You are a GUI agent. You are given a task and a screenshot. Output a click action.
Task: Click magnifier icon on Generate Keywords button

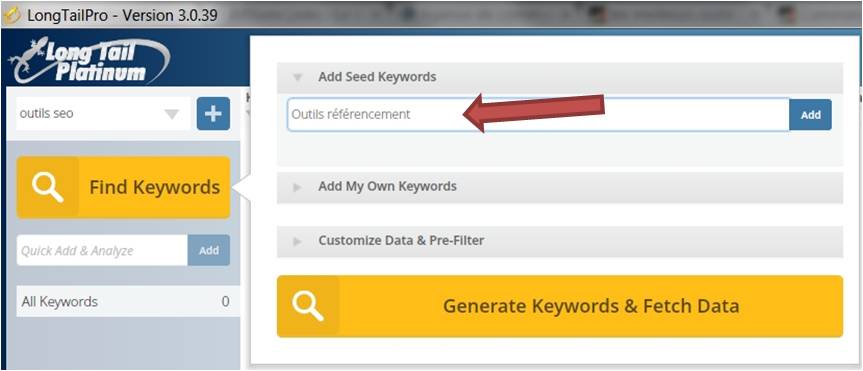308,306
